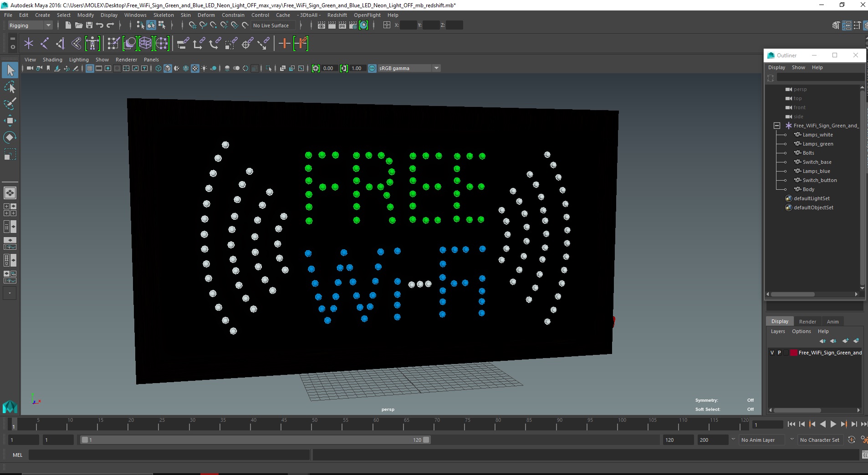Click the range slider bar
Image resolution: width=868 pixels, height=475 pixels.
click(x=255, y=440)
